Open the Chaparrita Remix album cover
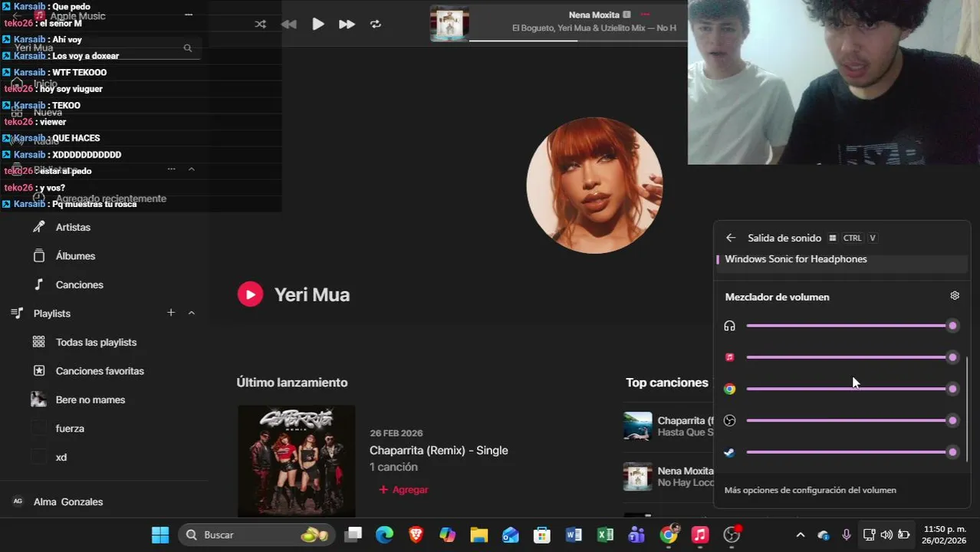 tap(296, 461)
